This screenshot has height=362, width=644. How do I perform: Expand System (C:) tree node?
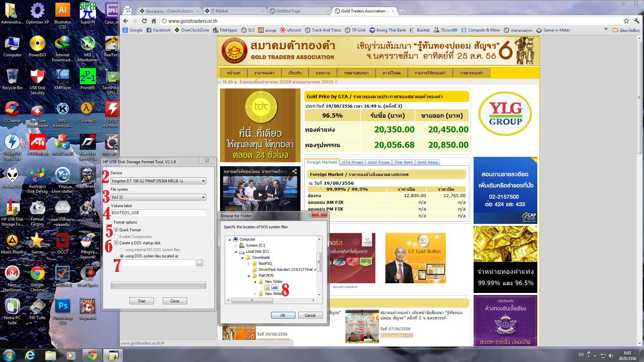(x=236, y=246)
